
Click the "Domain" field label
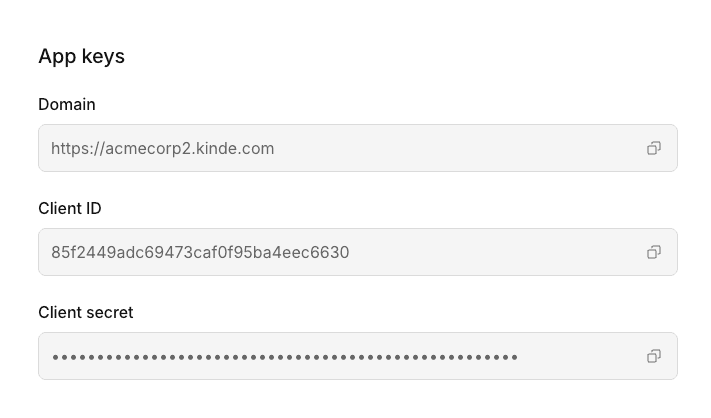[67, 104]
